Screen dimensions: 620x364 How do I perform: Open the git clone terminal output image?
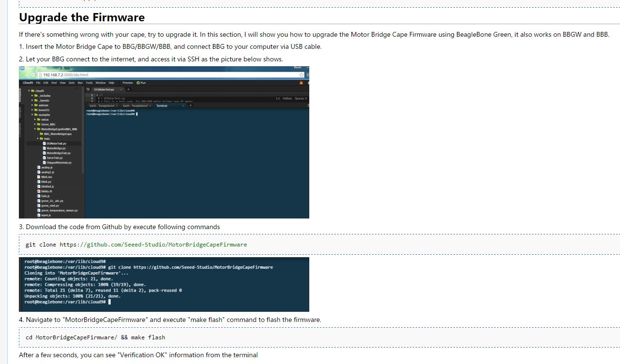[x=164, y=284]
